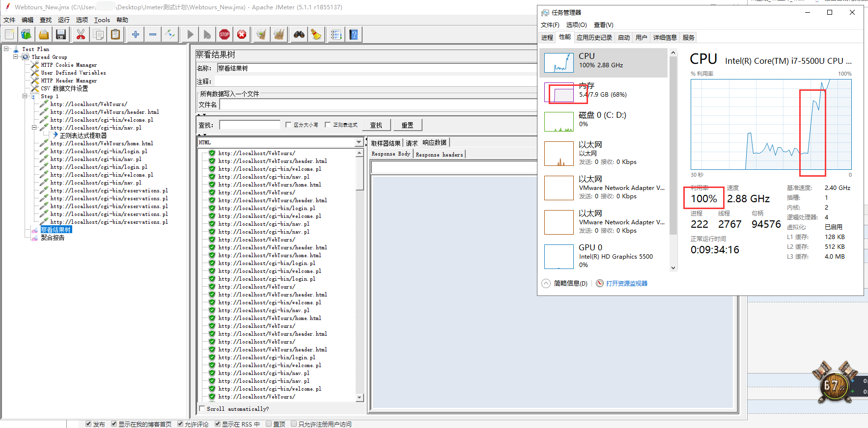Select HTTP Cookie Manager in tree
Viewport: 868px width, 428px height.
click(x=69, y=65)
